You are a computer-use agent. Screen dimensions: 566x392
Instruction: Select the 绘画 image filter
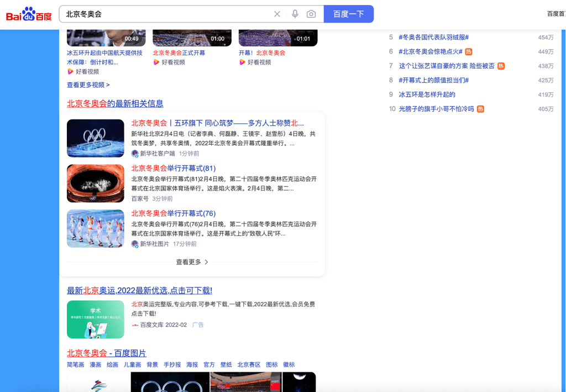(112, 364)
